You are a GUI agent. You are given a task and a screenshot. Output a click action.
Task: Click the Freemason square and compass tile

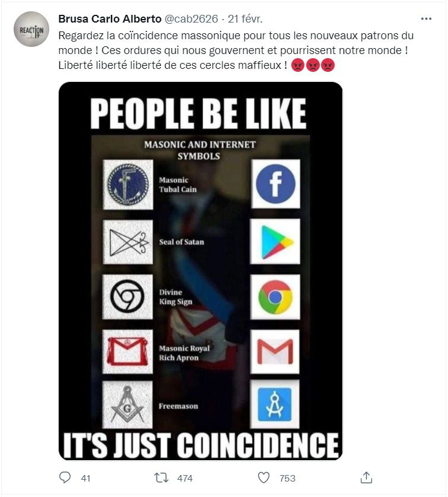click(x=128, y=404)
